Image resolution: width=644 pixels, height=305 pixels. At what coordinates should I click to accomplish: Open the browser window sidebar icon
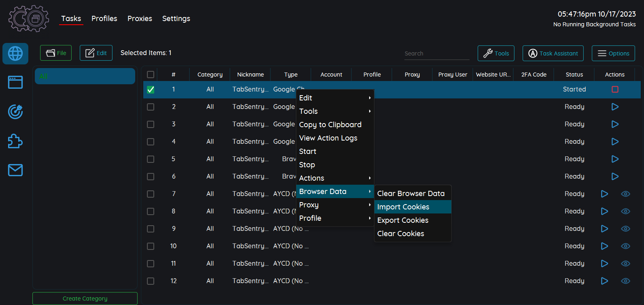[15, 82]
